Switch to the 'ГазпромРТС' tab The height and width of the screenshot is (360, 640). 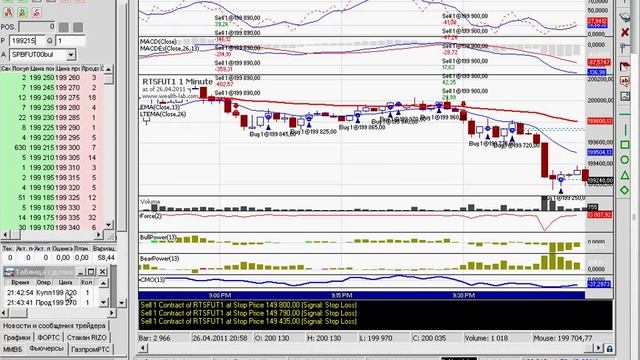pyautogui.click(x=90, y=349)
